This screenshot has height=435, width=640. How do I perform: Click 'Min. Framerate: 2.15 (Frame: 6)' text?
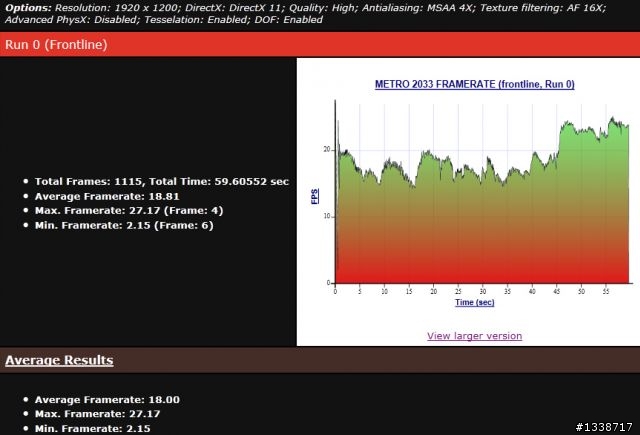tap(124, 225)
